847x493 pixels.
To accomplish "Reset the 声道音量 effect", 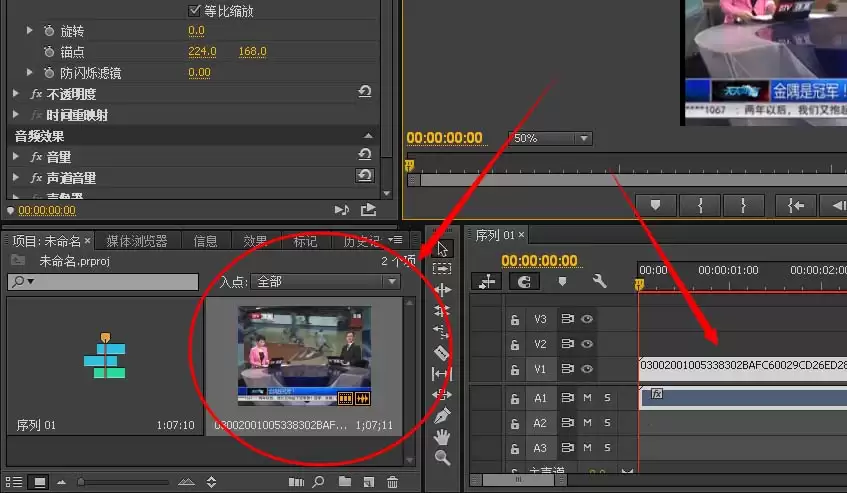I will tap(365, 175).
